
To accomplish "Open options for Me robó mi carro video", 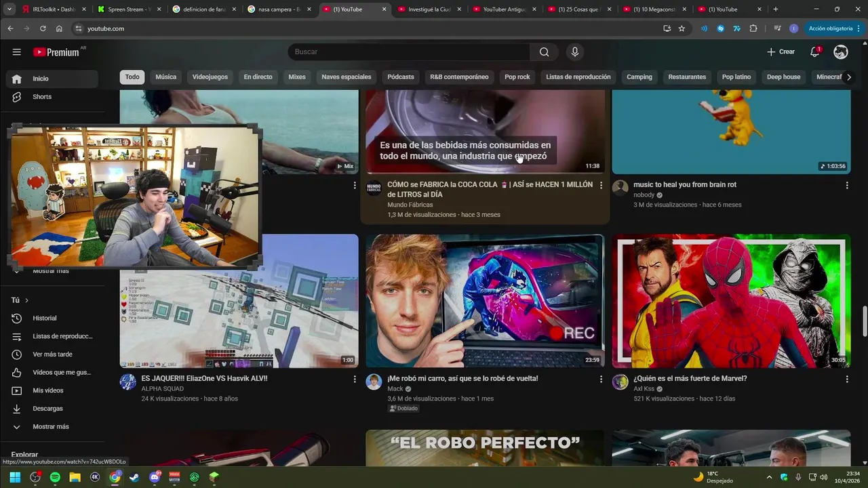I will coord(601,379).
